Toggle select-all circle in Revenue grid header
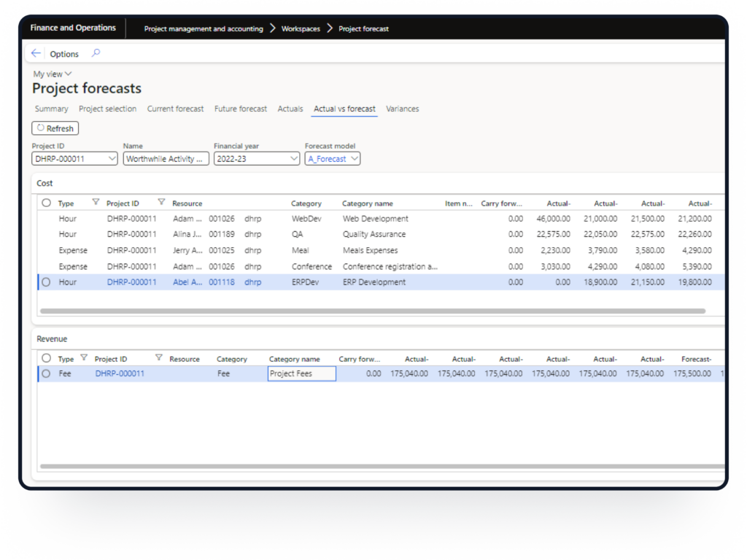Screen dimensions: 747x560 coord(47,359)
